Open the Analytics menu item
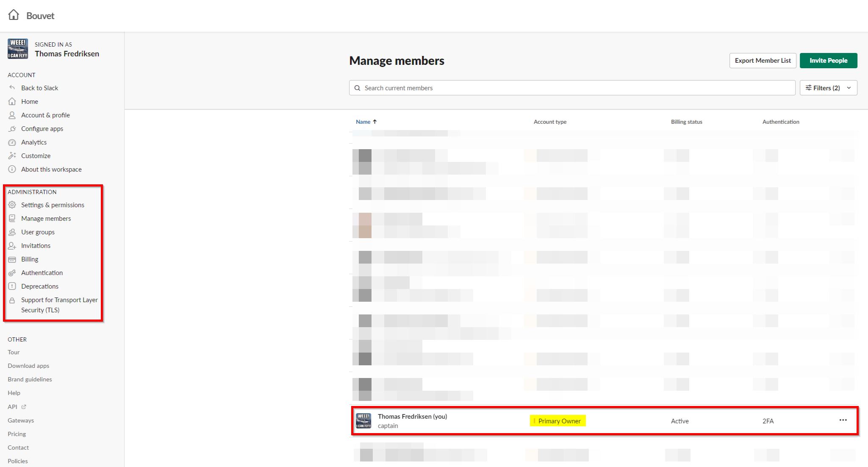The height and width of the screenshot is (467, 868). pyautogui.click(x=33, y=142)
